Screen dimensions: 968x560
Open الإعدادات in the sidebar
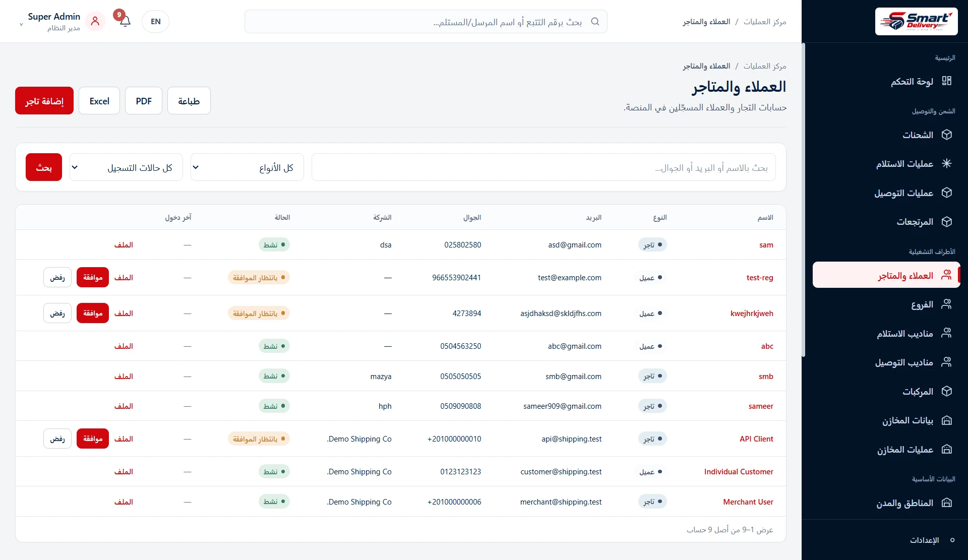click(932, 540)
